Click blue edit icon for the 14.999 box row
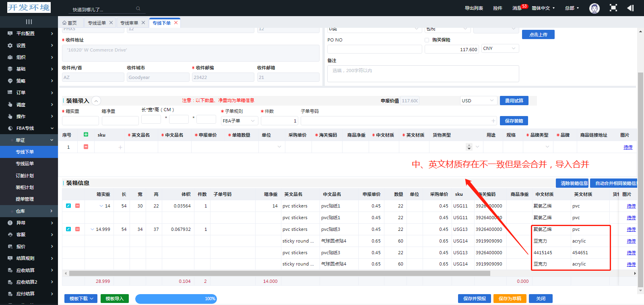 tap(68, 229)
